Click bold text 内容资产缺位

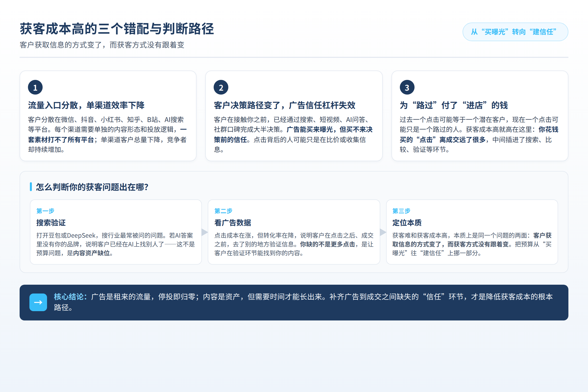point(91,253)
